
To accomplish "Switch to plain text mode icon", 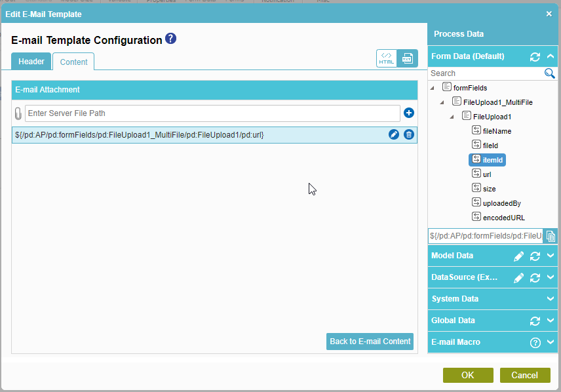I will pos(407,58).
